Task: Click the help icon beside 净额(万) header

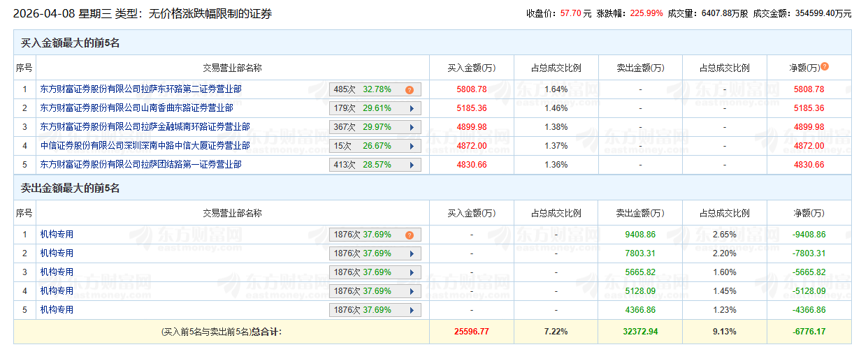Action: pos(825,67)
